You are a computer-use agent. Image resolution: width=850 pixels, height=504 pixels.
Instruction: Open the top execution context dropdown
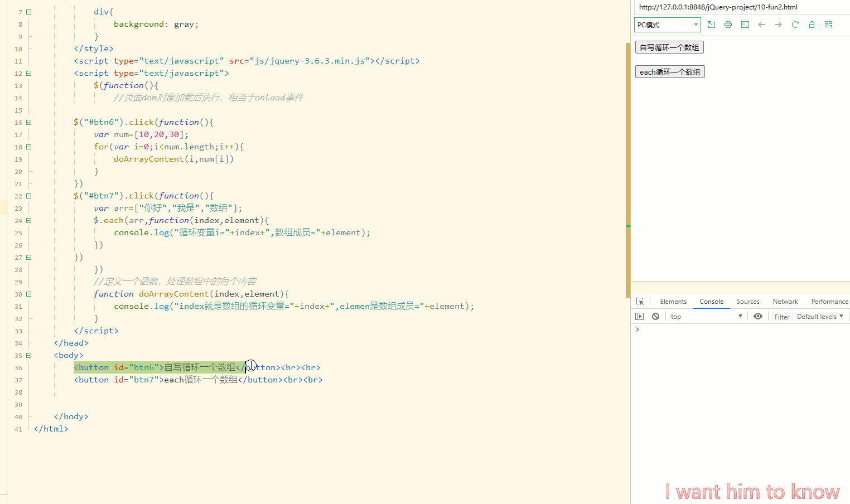coord(706,317)
